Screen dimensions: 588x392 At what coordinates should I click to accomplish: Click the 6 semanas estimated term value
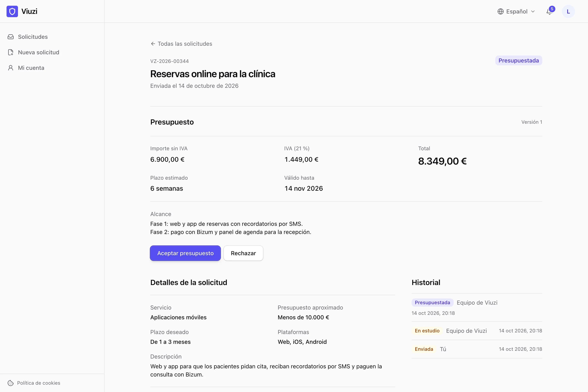[x=167, y=188]
